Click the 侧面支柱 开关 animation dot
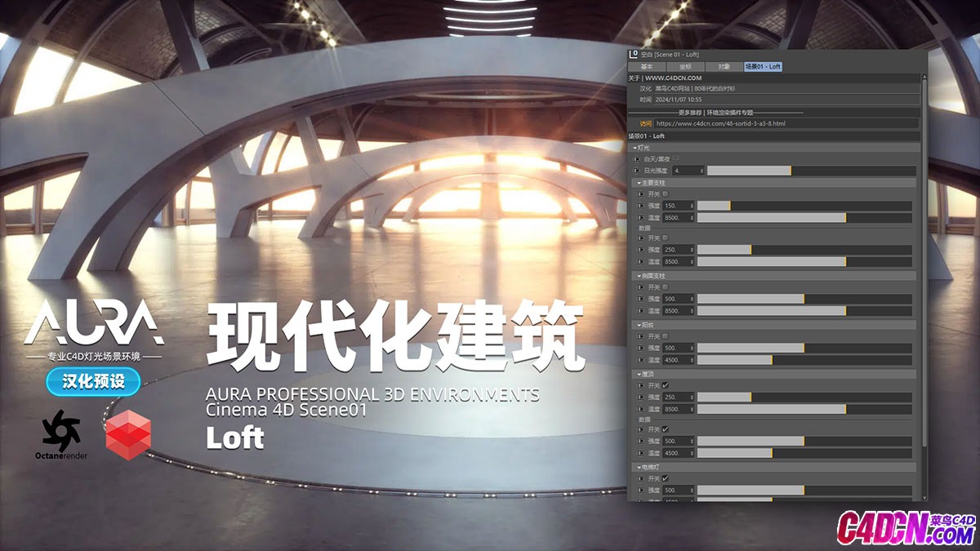Screen dimensions: 980x551 coord(642,287)
